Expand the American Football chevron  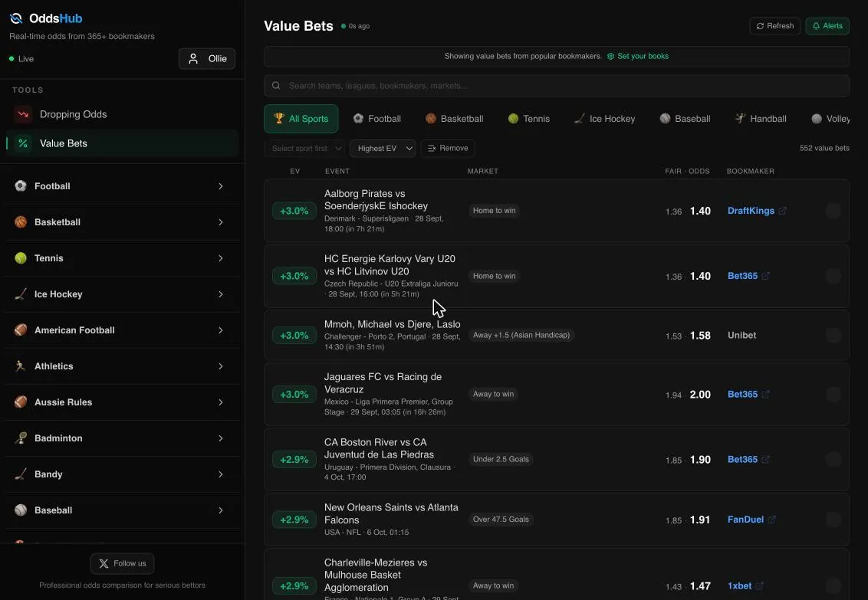[x=221, y=330]
